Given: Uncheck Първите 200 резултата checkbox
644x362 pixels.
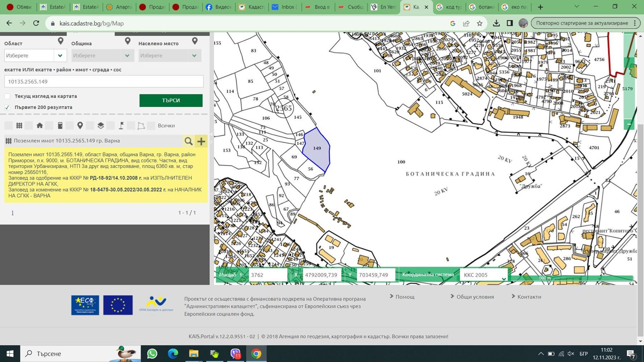Looking at the screenshot, I should click(x=7, y=107).
